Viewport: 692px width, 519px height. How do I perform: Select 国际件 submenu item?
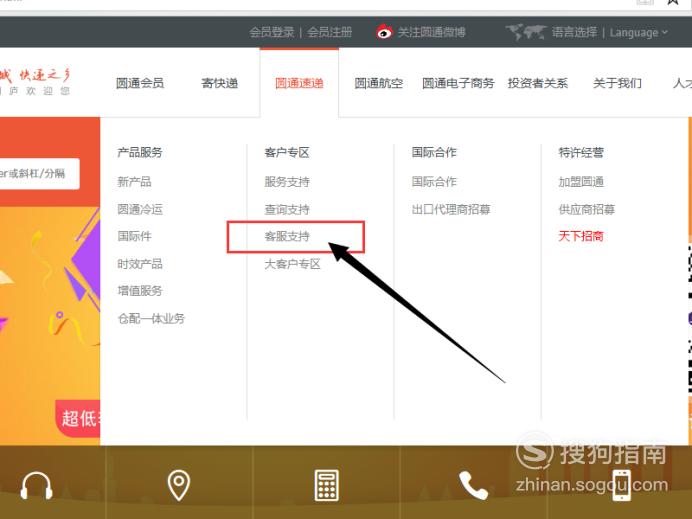pyautogui.click(x=134, y=236)
